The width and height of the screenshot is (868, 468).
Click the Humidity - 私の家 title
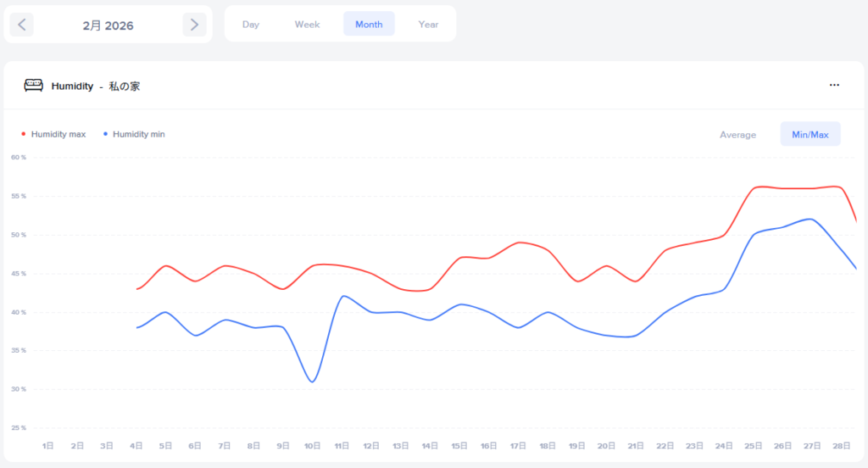tap(96, 86)
